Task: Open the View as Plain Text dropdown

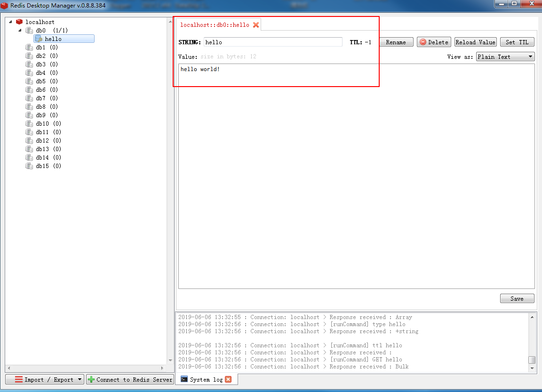Action: coord(505,56)
